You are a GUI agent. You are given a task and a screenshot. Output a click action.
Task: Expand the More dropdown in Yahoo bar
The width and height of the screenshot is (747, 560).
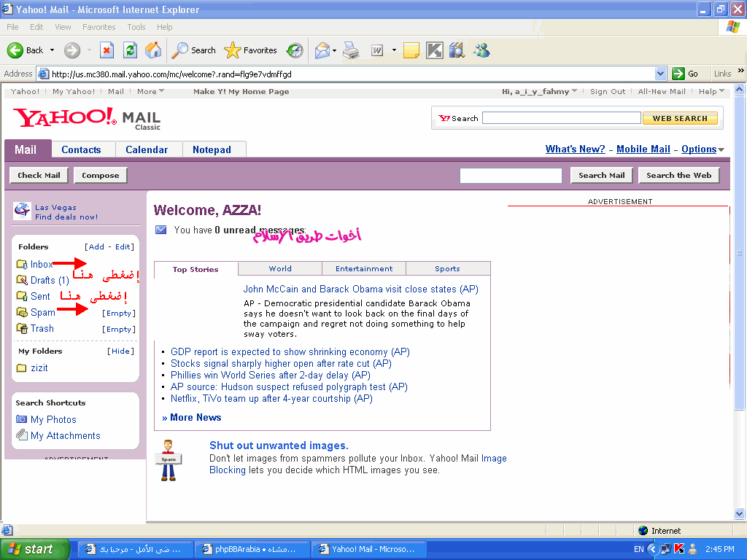pos(161,91)
